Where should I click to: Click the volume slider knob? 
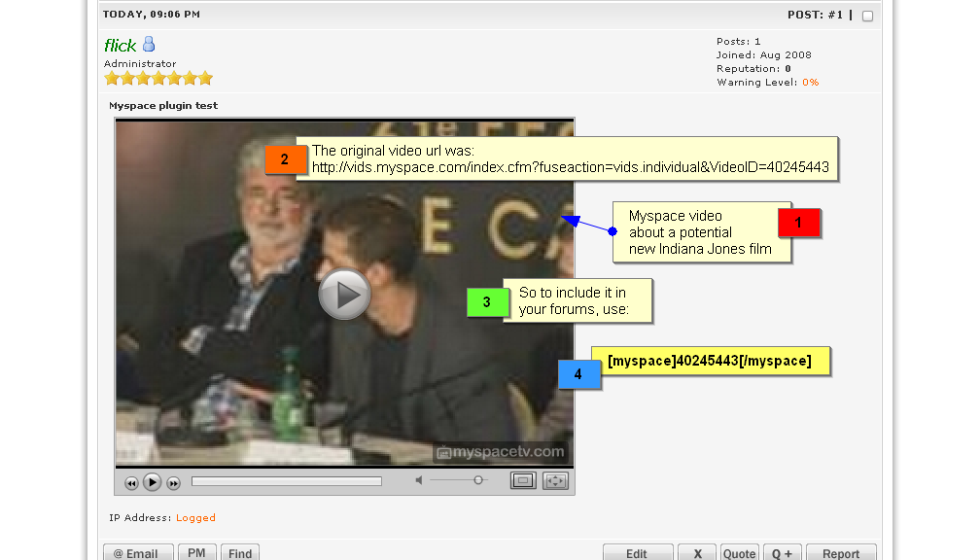point(478,480)
